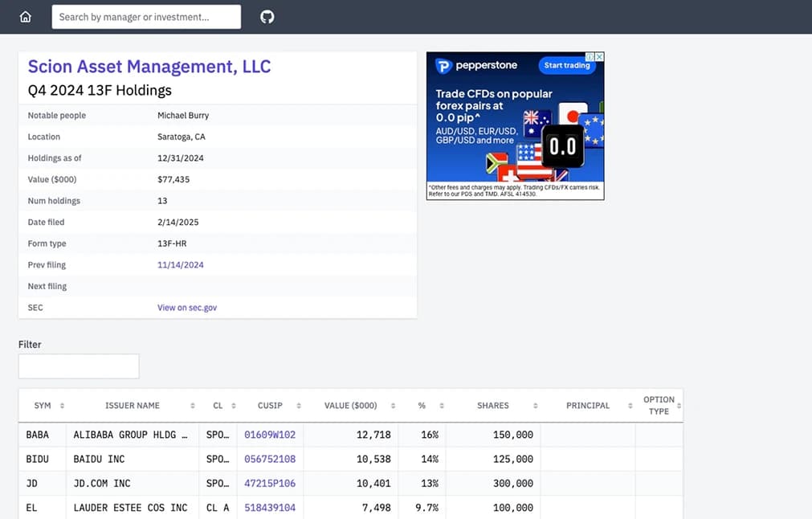Open CUSIP 01609W102 link

click(x=270, y=435)
